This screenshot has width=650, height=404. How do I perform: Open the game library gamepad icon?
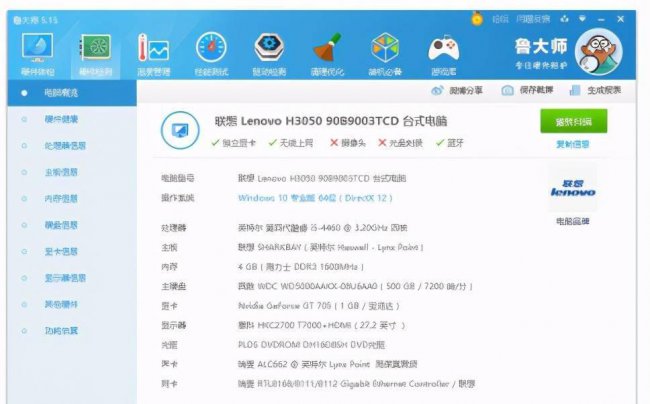(443, 48)
